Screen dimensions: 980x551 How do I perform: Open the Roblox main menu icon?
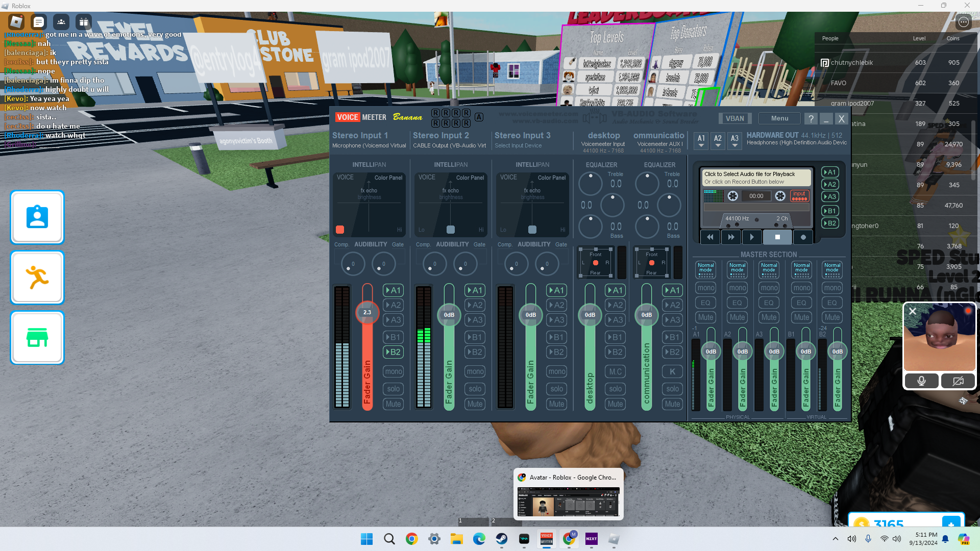(x=16, y=22)
